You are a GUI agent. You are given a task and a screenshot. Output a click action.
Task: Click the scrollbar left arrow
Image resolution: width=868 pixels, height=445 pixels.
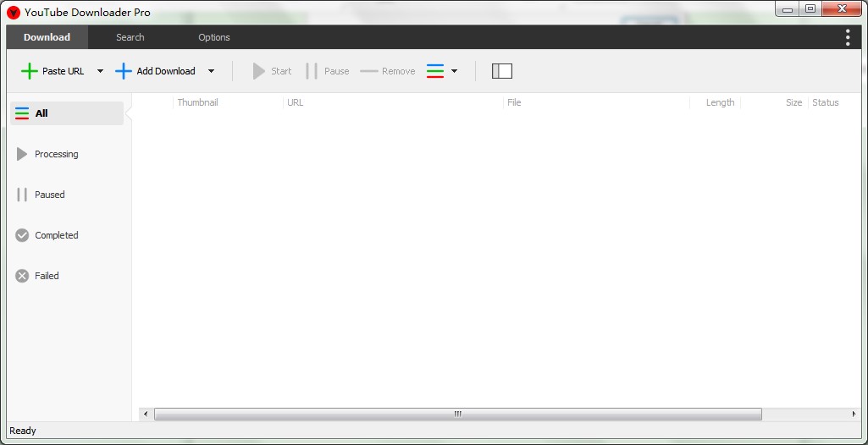(x=146, y=414)
